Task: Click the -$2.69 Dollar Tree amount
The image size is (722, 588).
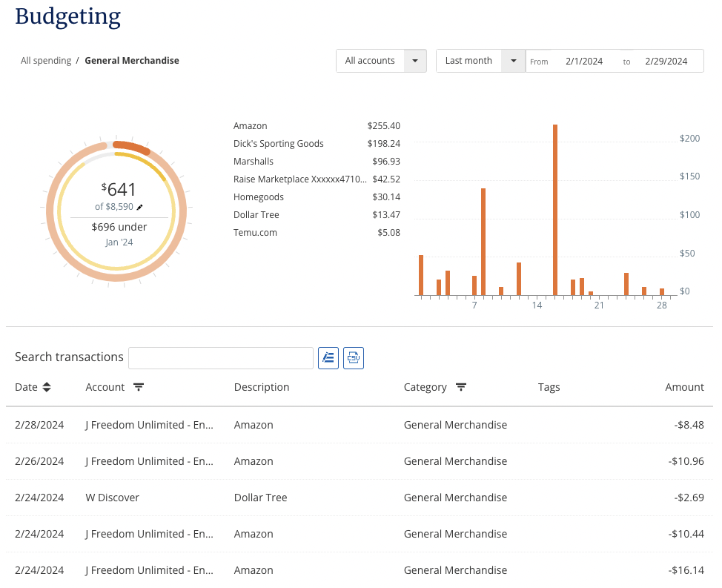Action: [x=689, y=498]
